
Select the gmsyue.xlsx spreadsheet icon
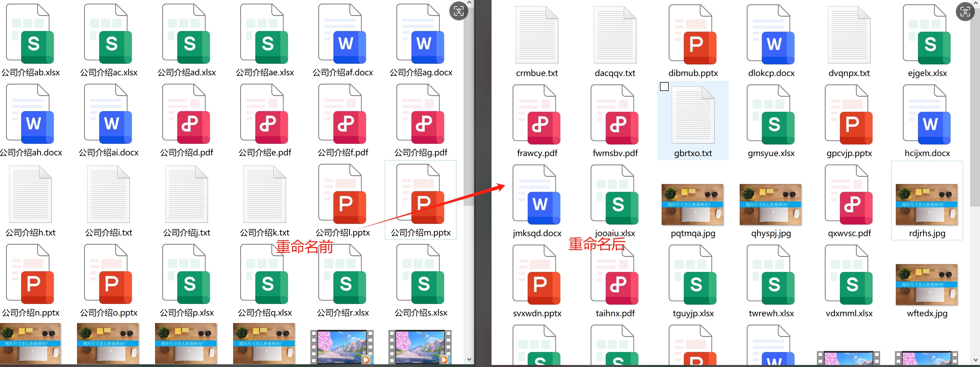(771, 114)
